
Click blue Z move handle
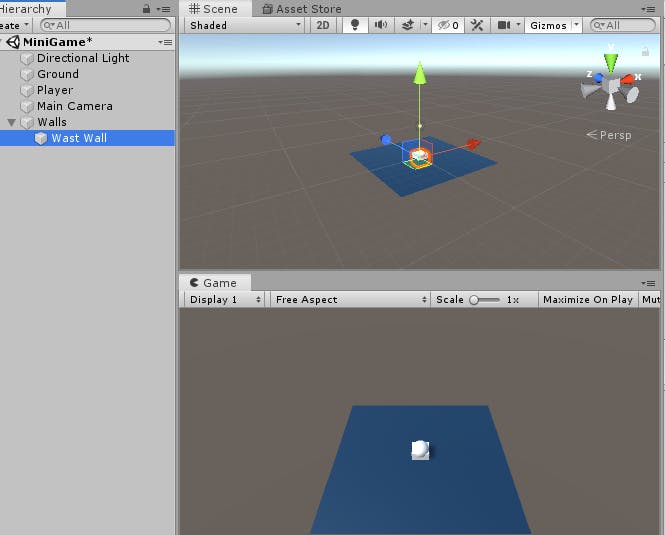tap(386, 140)
